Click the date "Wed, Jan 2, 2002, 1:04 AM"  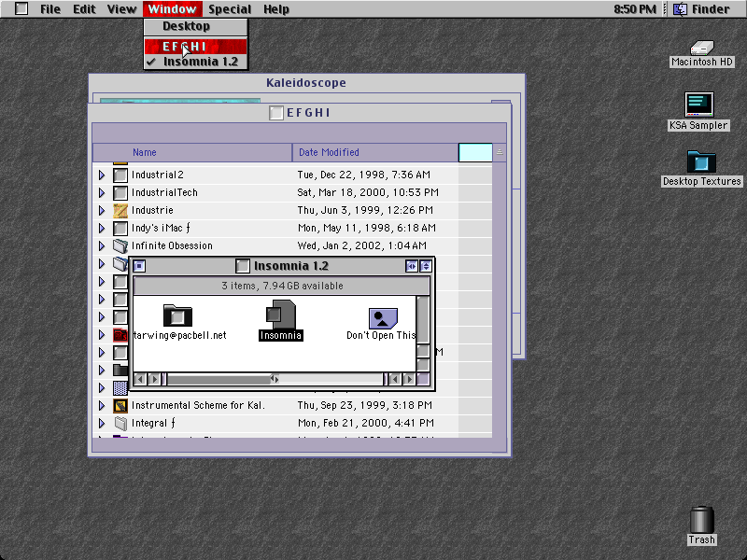coord(362,245)
